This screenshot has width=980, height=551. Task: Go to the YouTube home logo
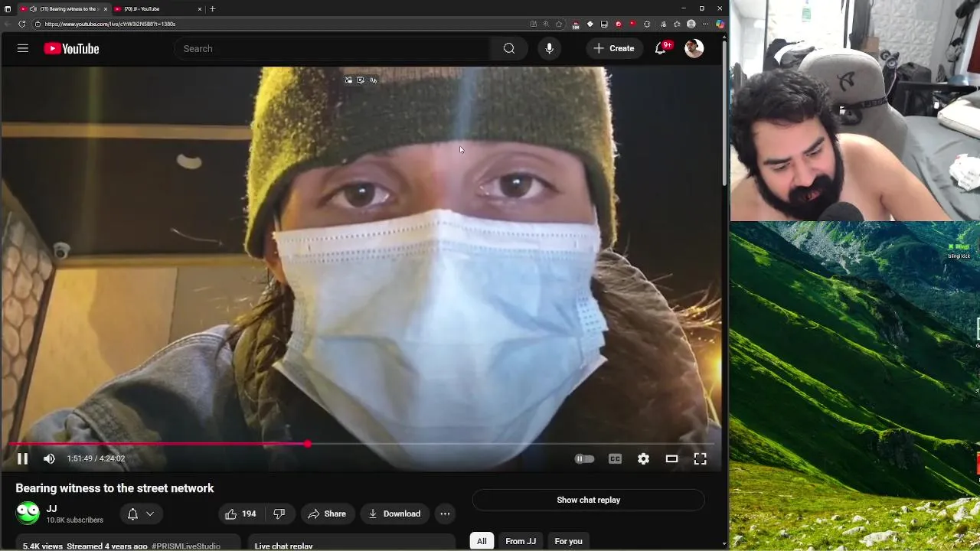pyautogui.click(x=71, y=48)
